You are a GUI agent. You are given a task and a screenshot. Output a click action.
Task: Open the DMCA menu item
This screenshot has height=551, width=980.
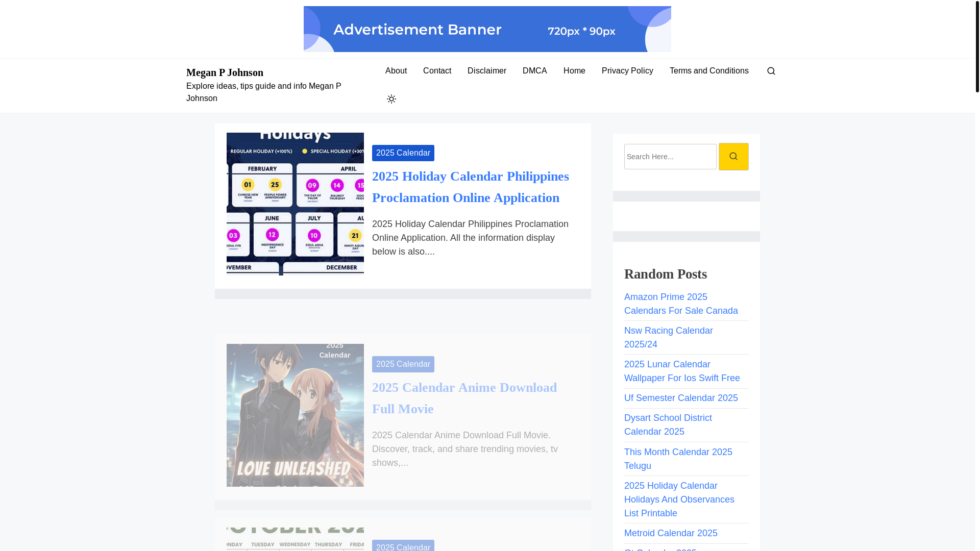(x=535, y=71)
